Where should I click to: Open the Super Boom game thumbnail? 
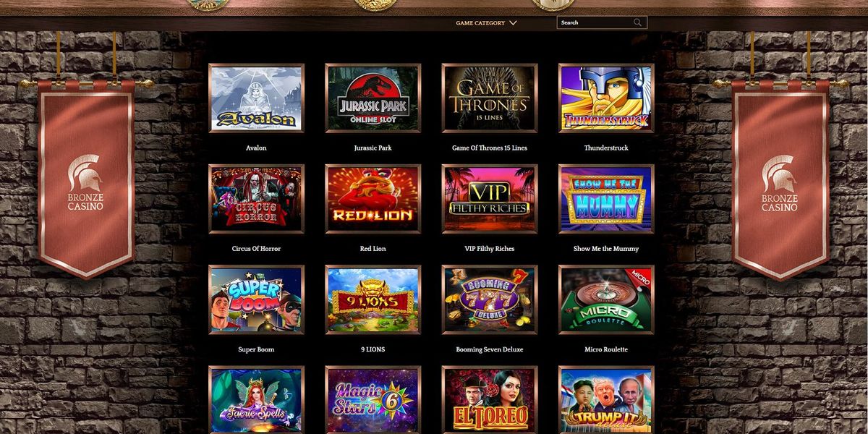pos(256,299)
